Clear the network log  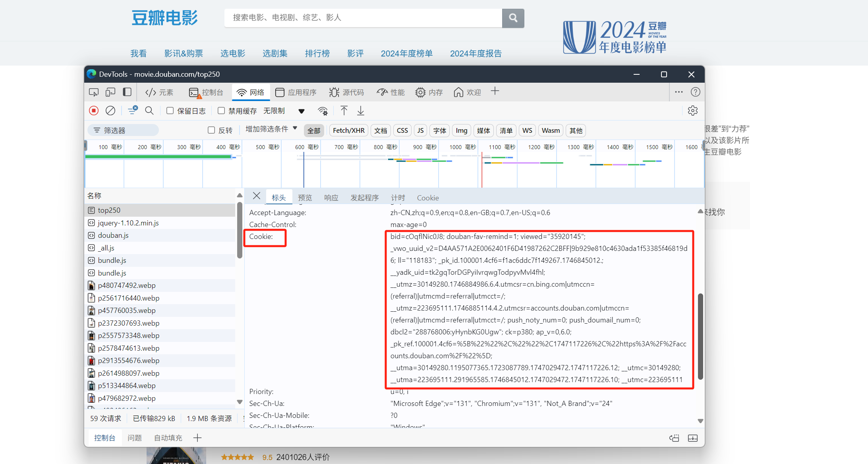click(110, 111)
